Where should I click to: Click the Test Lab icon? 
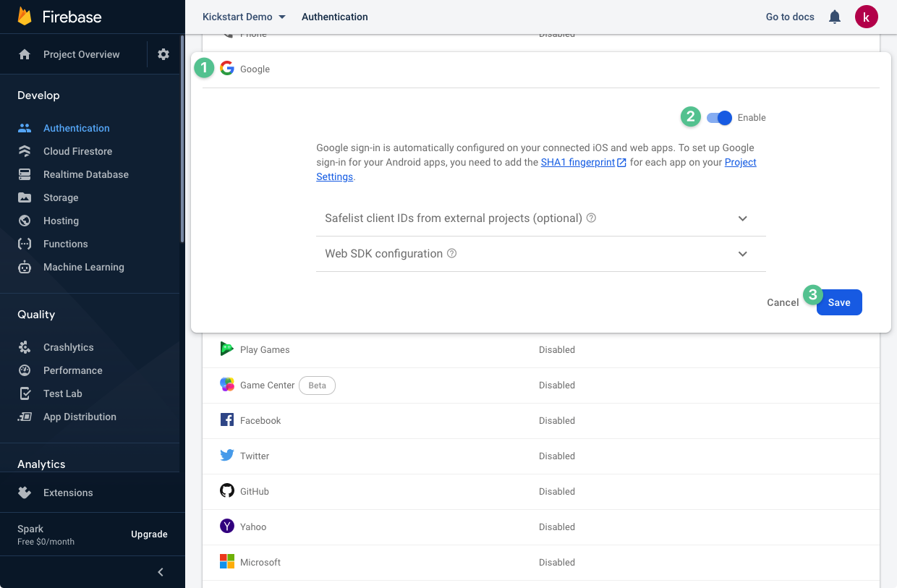25,393
